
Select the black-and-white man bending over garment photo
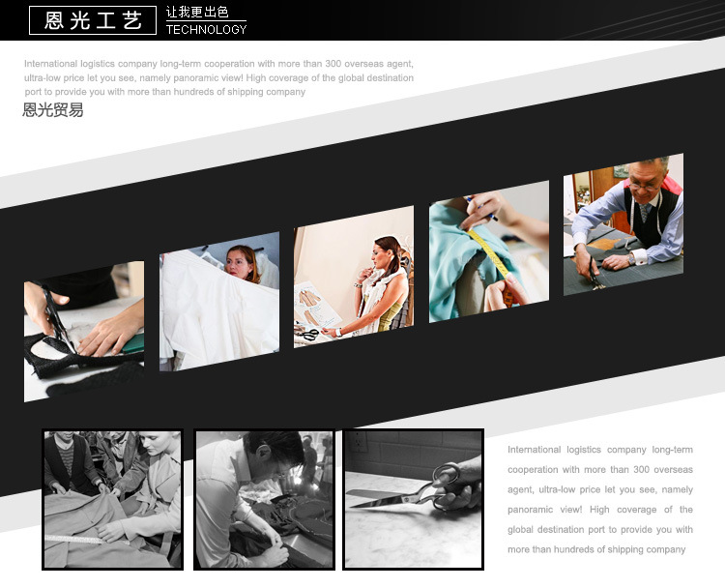point(264,499)
